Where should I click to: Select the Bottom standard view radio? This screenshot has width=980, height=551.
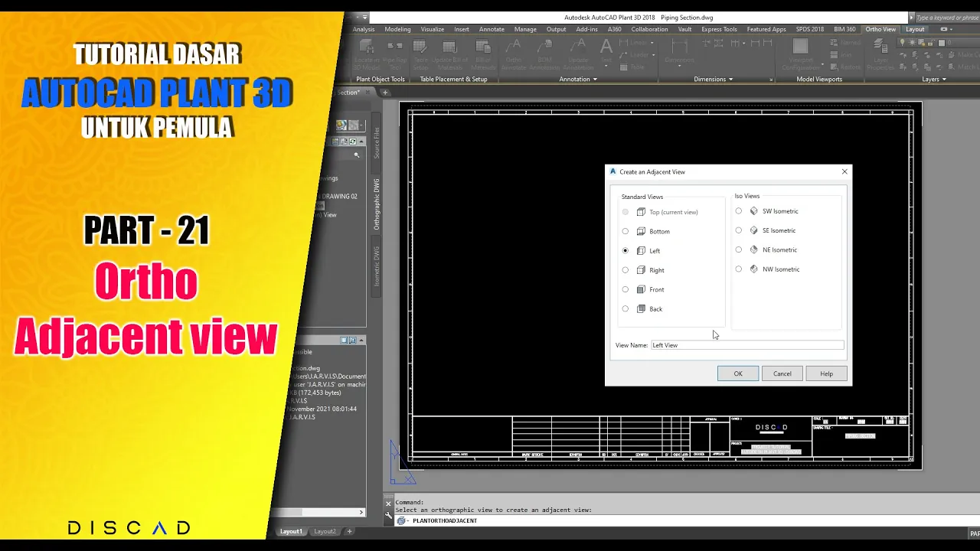tap(626, 231)
